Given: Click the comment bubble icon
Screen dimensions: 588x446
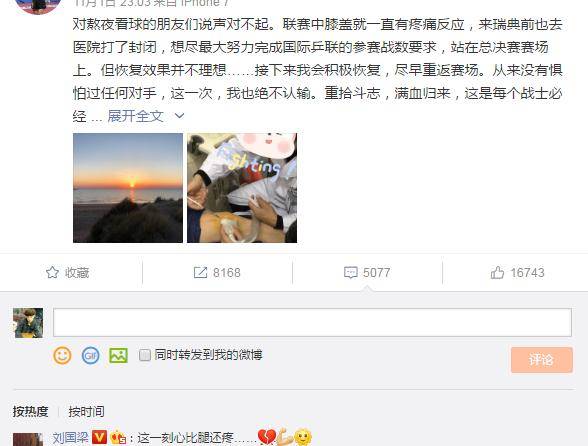Looking at the screenshot, I should [351, 272].
